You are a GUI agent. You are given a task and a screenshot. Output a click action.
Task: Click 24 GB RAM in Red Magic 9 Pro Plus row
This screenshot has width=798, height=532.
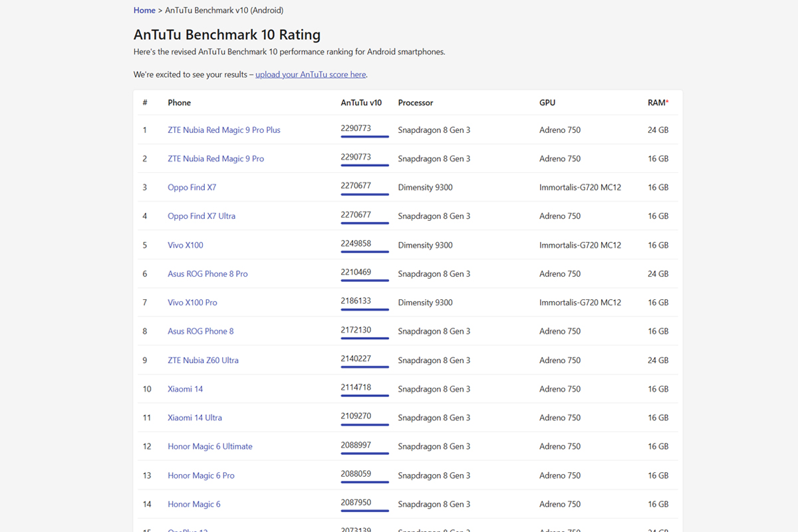(x=658, y=130)
